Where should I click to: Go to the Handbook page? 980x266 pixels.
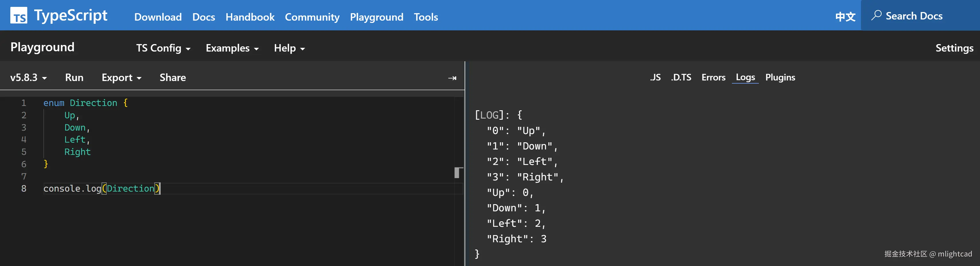tap(250, 17)
